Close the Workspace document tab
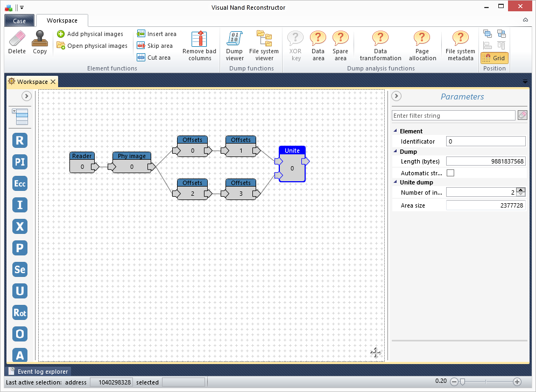Viewport: 536px width, 392px height. click(x=53, y=82)
